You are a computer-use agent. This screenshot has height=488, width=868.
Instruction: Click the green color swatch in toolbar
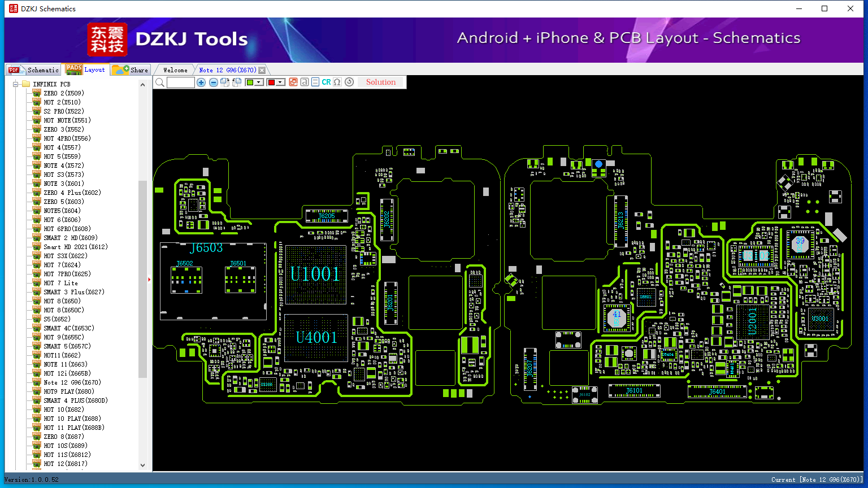[250, 82]
